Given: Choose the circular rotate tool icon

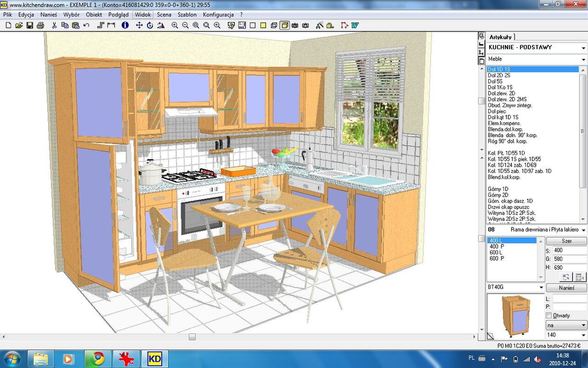Looking at the screenshot, I should (x=150, y=25).
